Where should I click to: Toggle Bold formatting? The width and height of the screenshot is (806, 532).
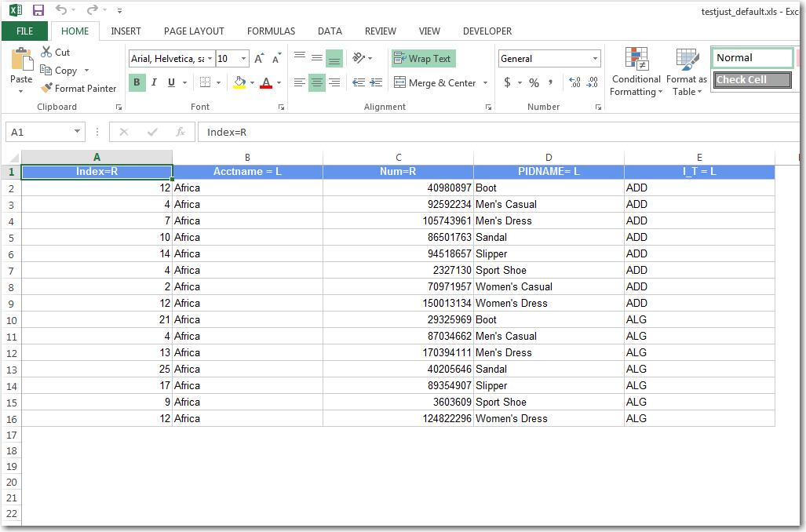coord(137,83)
